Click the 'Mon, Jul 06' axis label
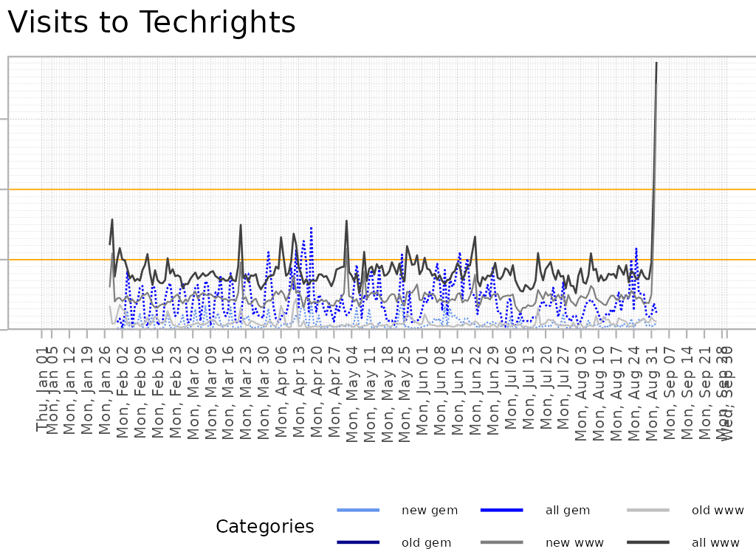The height and width of the screenshot is (560, 756). click(510, 387)
